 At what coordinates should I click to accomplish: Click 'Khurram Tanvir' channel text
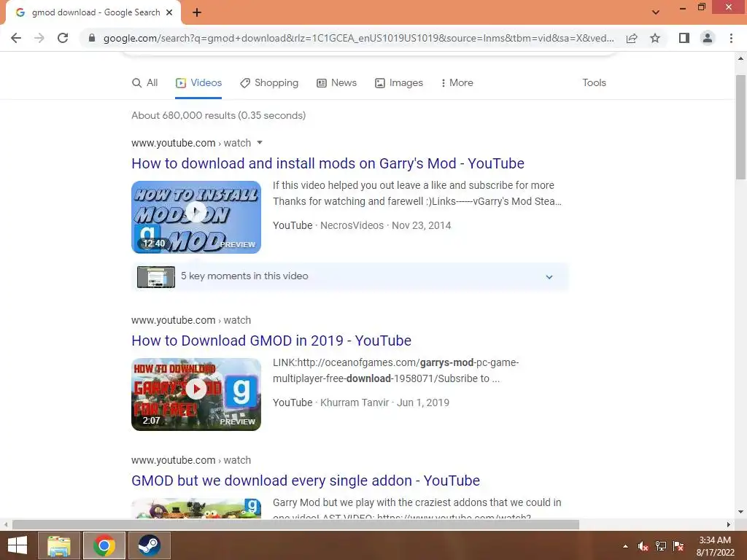pyautogui.click(x=355, y=402)
